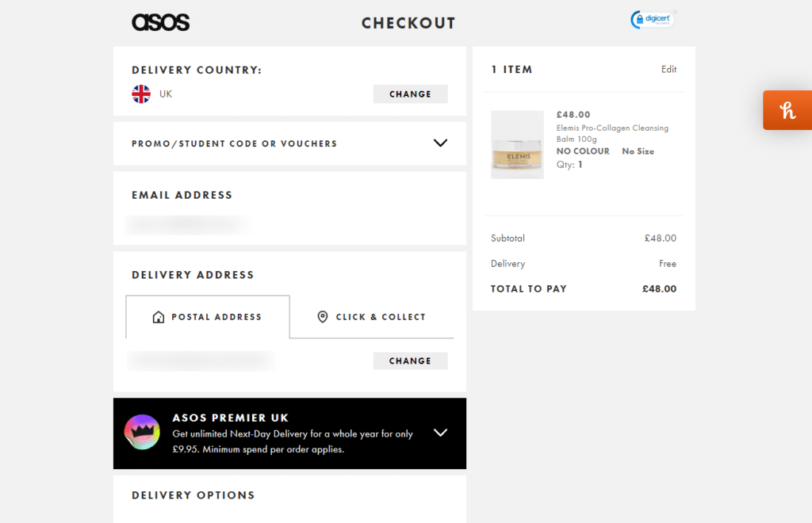Collapse the Delivery Options section header

tap(193, 494)
